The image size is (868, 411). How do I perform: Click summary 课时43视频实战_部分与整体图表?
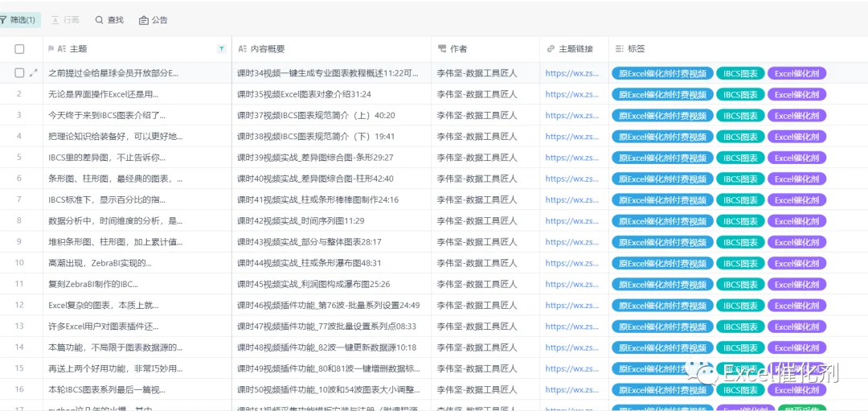309,241
